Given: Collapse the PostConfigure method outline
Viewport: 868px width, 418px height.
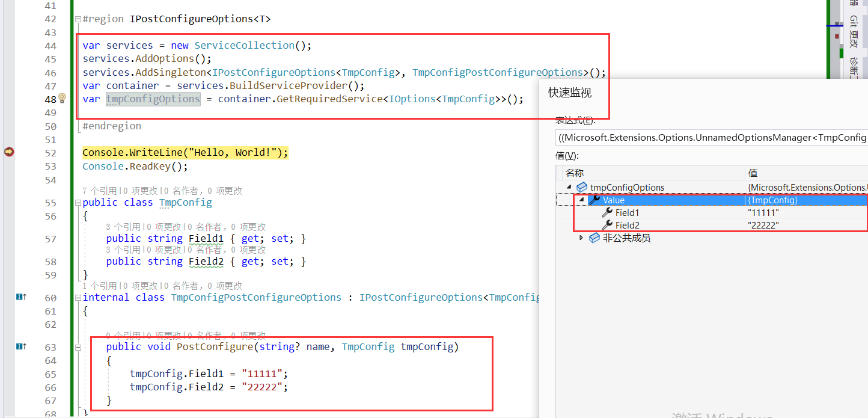Looking at the screenshot, I should pos(78,347).
